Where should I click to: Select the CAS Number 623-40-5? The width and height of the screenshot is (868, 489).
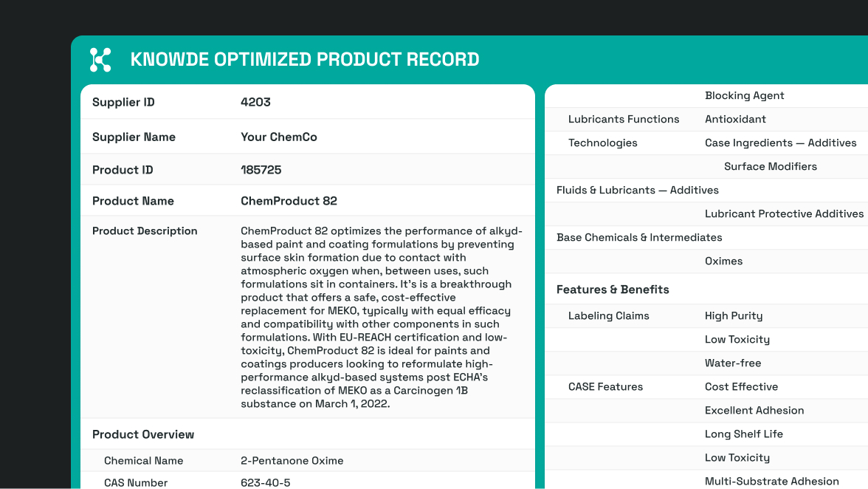265,482
